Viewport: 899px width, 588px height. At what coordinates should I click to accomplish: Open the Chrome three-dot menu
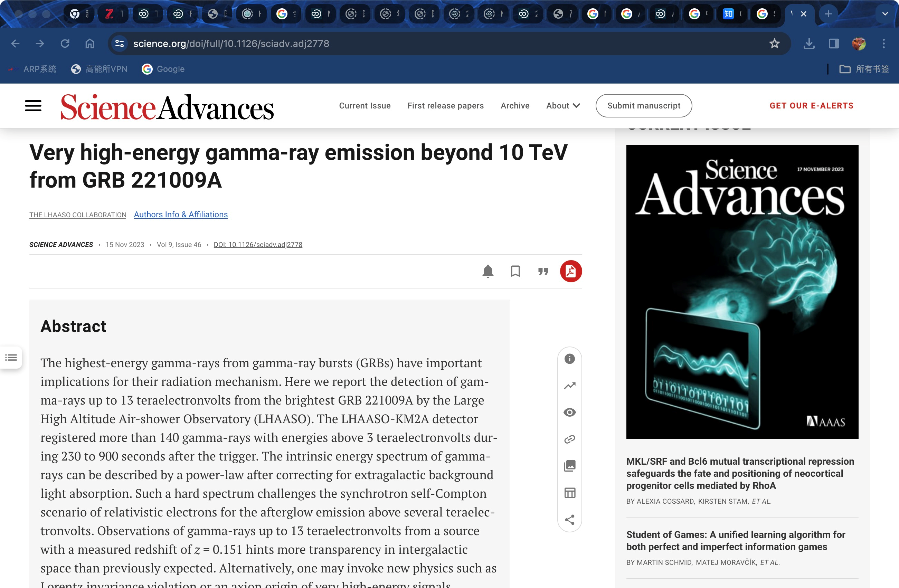click(x=883, y=44)
